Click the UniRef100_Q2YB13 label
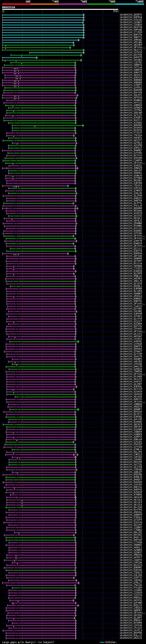 pyautogui.click(x=131, y=143)
